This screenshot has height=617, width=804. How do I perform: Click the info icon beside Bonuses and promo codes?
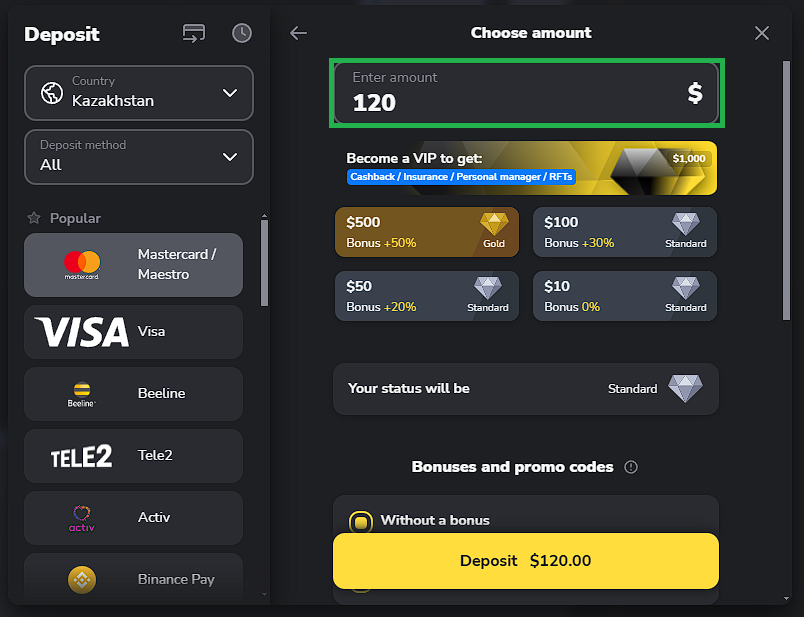(631, 467)
